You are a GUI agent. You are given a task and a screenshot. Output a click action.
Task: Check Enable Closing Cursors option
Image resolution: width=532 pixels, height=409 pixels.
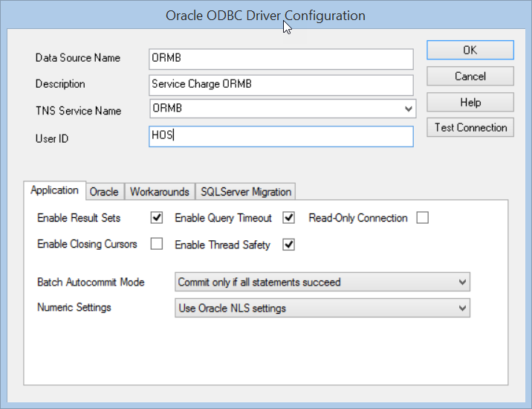click(x=157, y=244)
